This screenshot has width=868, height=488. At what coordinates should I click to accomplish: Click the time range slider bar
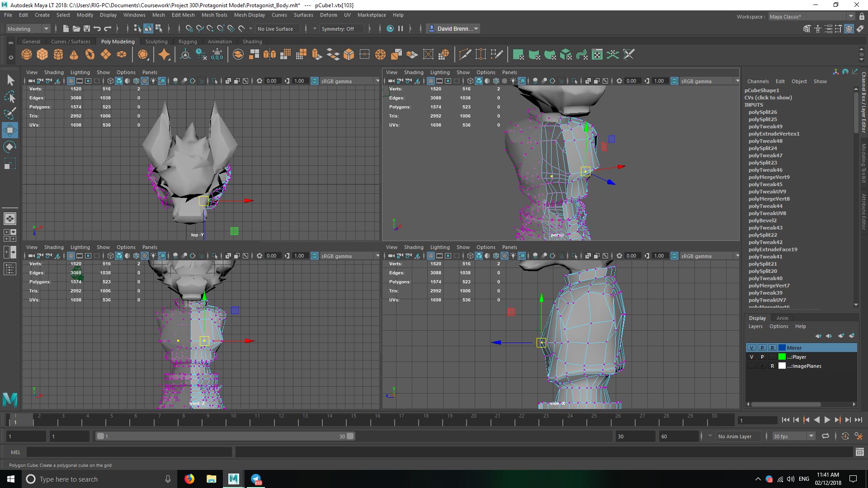point(225,436)
